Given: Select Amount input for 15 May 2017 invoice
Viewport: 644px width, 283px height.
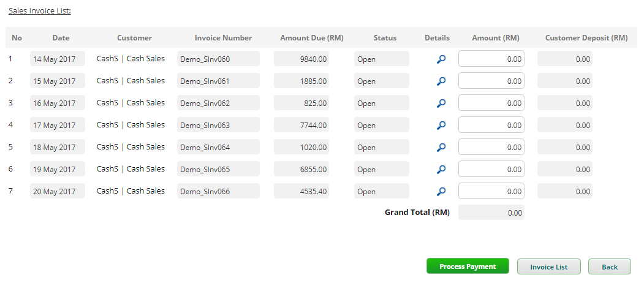Looking at the screenshot, I should tap(491, 81).
